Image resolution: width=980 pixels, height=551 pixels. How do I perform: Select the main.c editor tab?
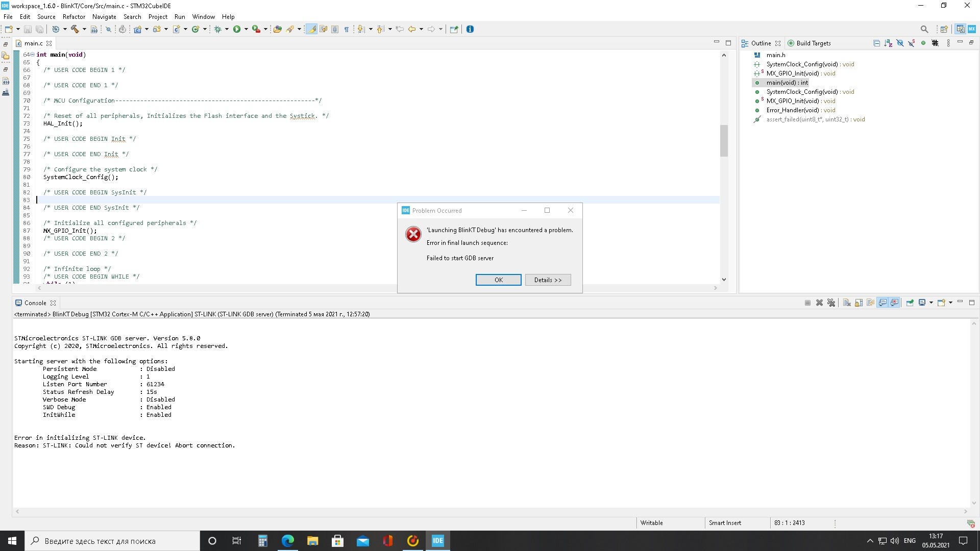pos(33,43)
